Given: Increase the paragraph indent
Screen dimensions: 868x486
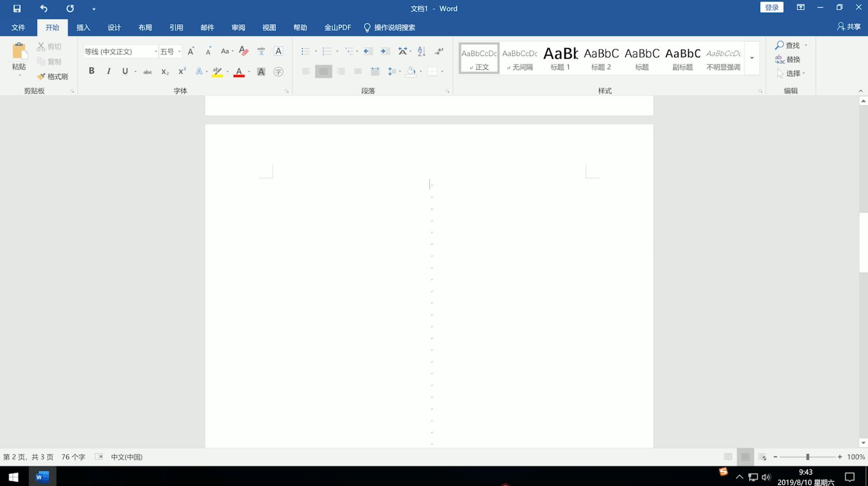Looking at the screenshot, I should pyautogui.click(x=385, y=51).
